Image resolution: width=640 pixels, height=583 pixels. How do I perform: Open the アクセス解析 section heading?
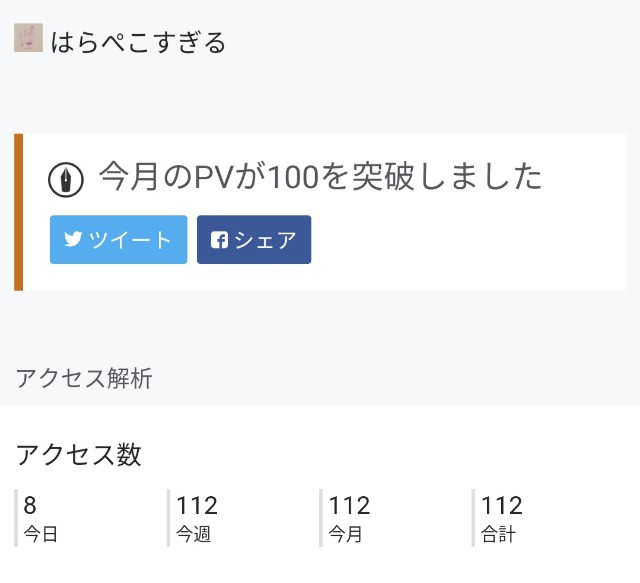(84, 378)
